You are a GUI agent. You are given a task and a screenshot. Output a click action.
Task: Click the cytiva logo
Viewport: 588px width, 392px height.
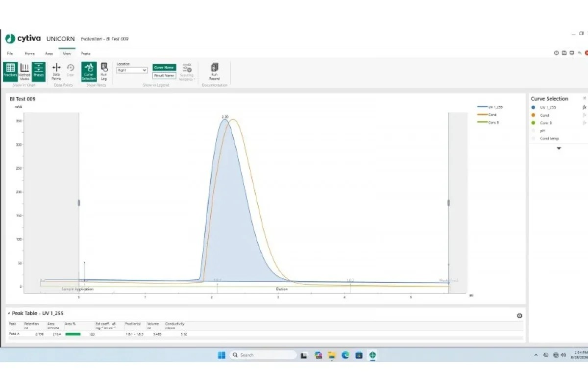click(24, 39)
